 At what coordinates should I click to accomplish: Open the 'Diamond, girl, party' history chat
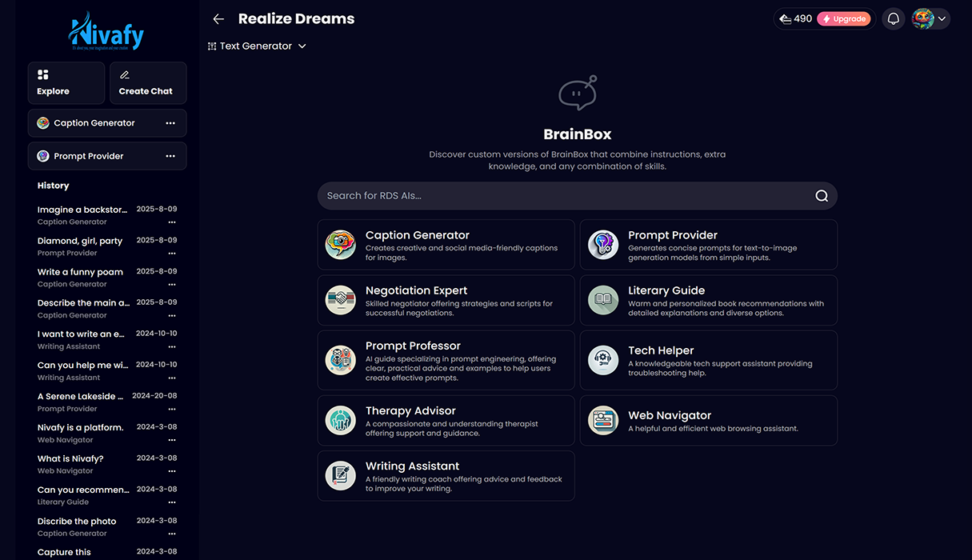click(x=80, y=241)
